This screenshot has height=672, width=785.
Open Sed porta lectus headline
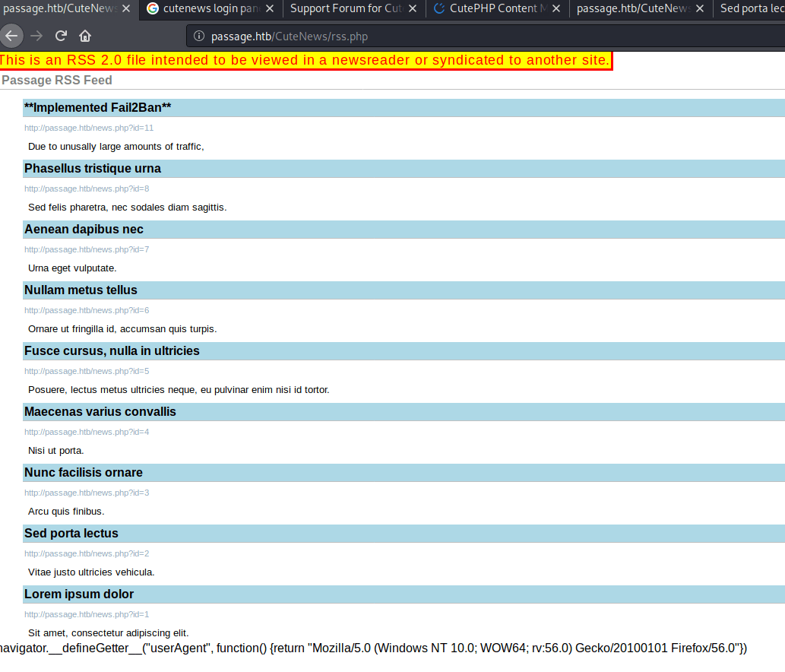click(71, 534)
